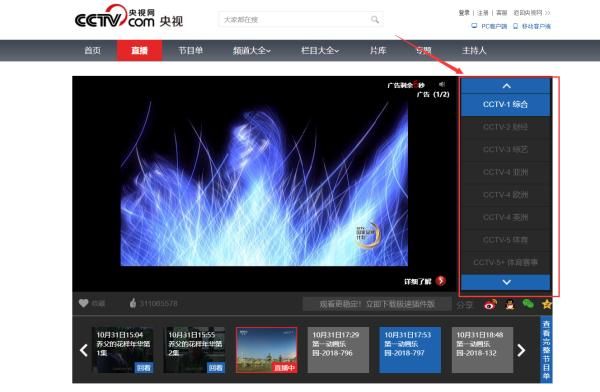The height and width of the screenshot is (392, 600).
Task: Open the 片库 menu item
Action: 378,51
